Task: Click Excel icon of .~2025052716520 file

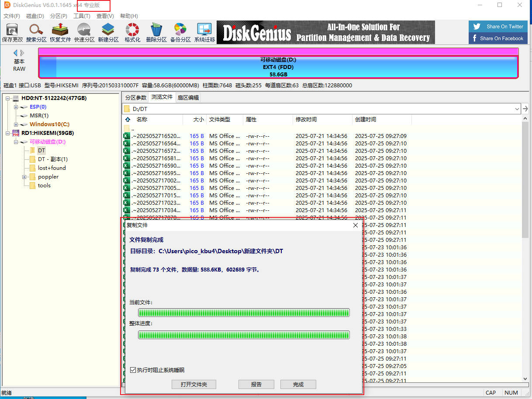Action: pyautogui.click(x=127, y=136)
